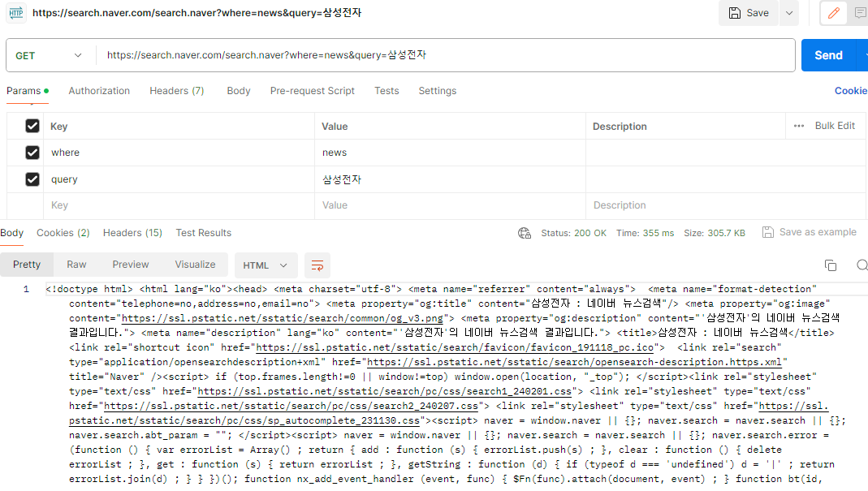The height and width of the screenshot is (491, 868).
Task: Uncheck the 'where' parameter checkbox
Action: [32, 153]
